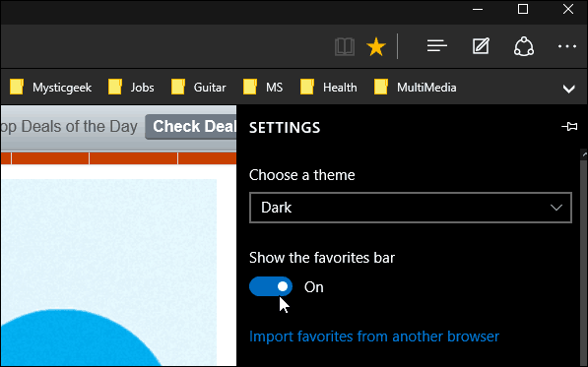Click the Make a Web Note icon
The height and width of the screenshot is (367, 588).
[x=481, y=46]
